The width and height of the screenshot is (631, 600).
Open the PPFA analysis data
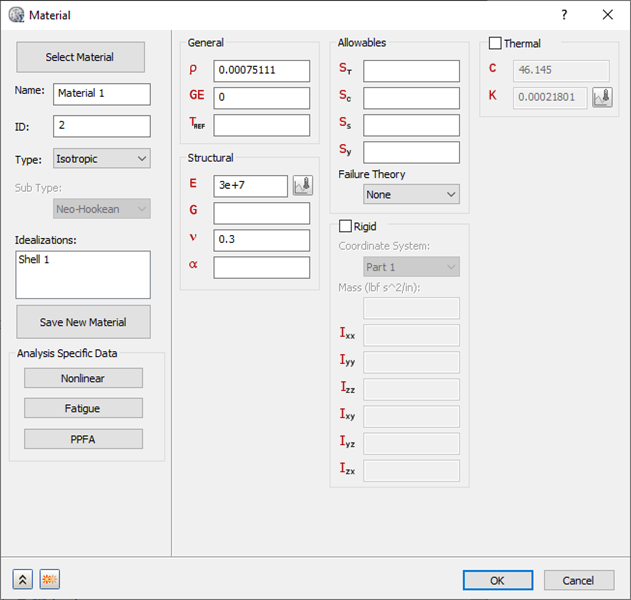(x=83, y=439)
